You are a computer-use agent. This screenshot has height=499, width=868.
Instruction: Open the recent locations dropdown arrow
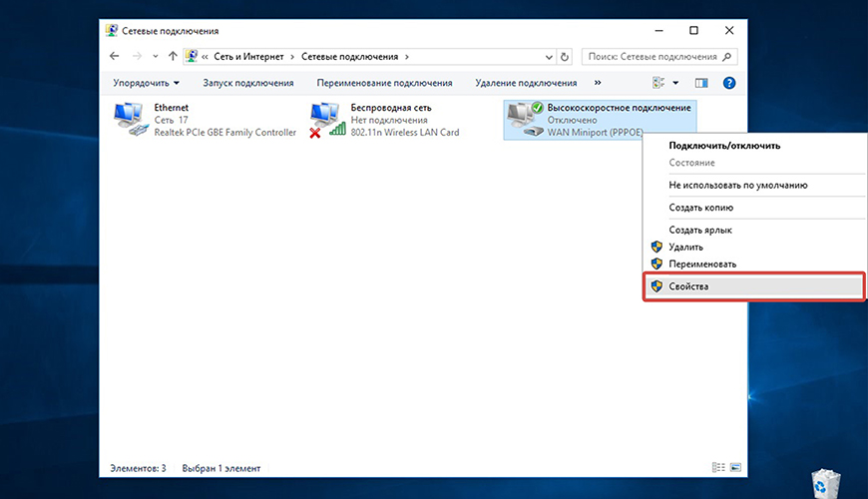156,56
